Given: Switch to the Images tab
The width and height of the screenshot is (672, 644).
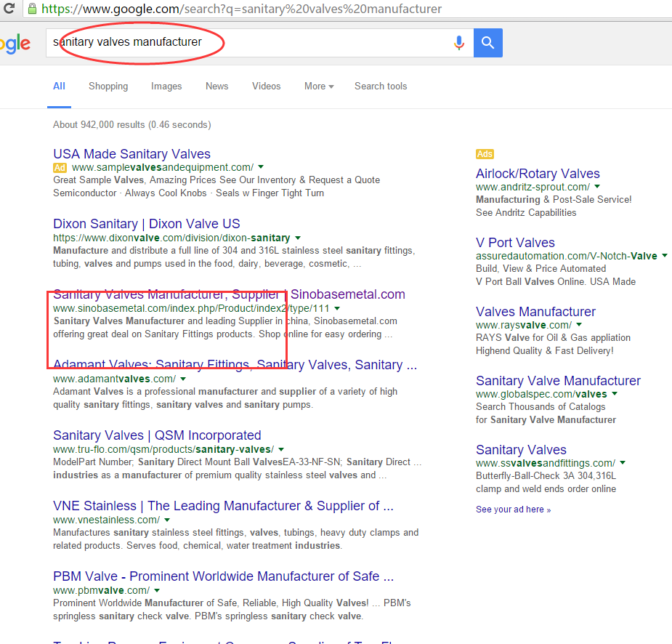Looking at the screenshot, I should pos(166,86).
